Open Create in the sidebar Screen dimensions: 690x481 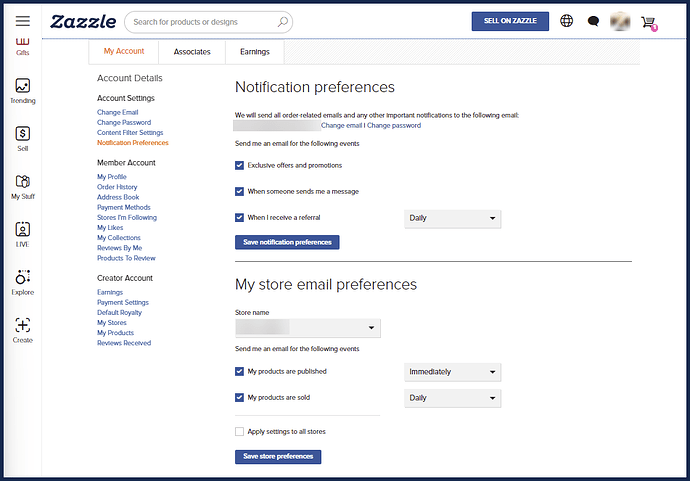(23, 330)
